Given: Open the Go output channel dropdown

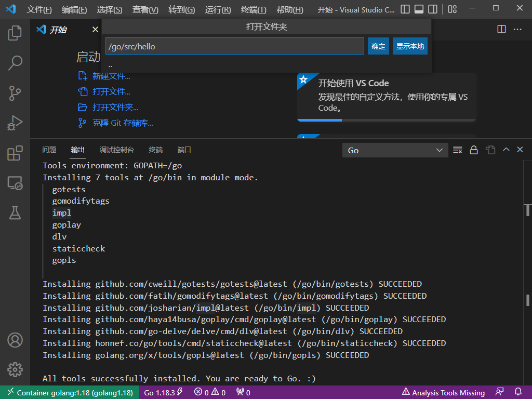Looking at the screenshot, I should (x=395, y=150).
